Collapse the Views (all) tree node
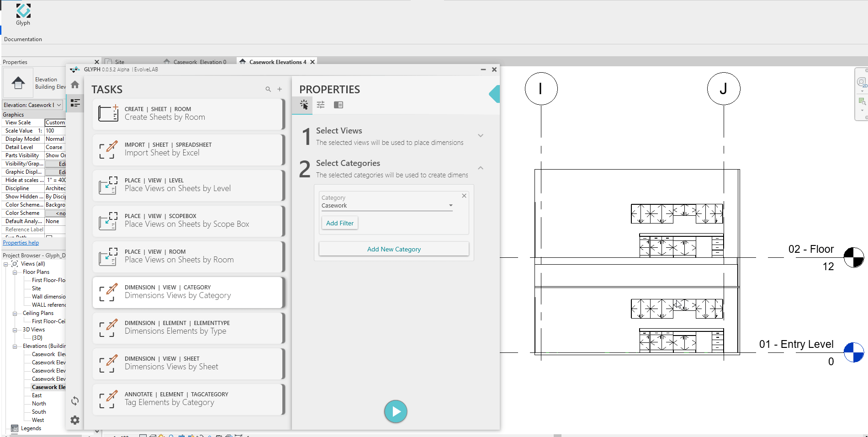This screenshot has height=437, width=868. coord(6,264)
